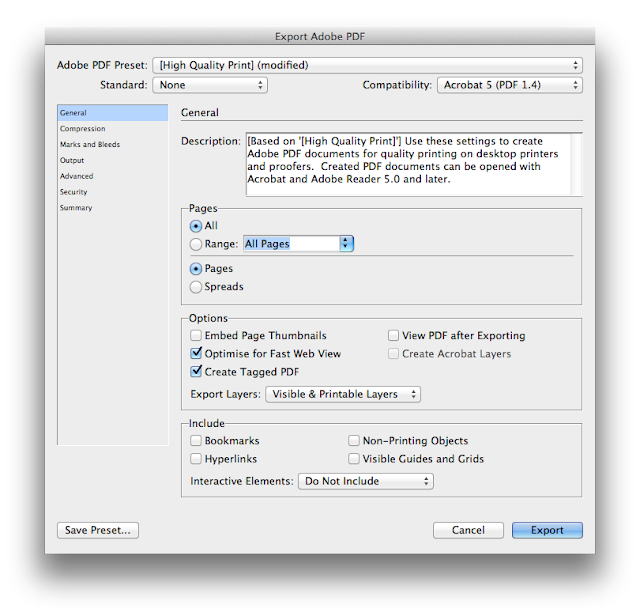The height and width of the screenshot is (616, 640).
Task: Open the Marks and Bleeds section
Action: click(113, 145)
